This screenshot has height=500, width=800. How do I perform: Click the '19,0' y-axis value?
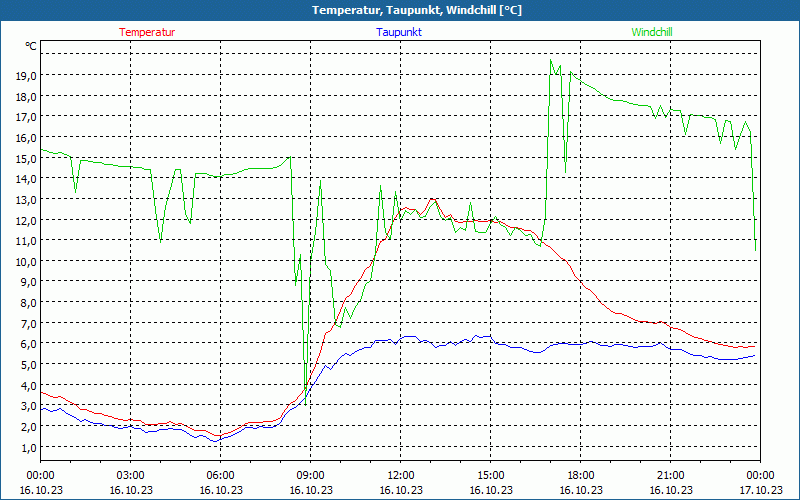(27, 76)
